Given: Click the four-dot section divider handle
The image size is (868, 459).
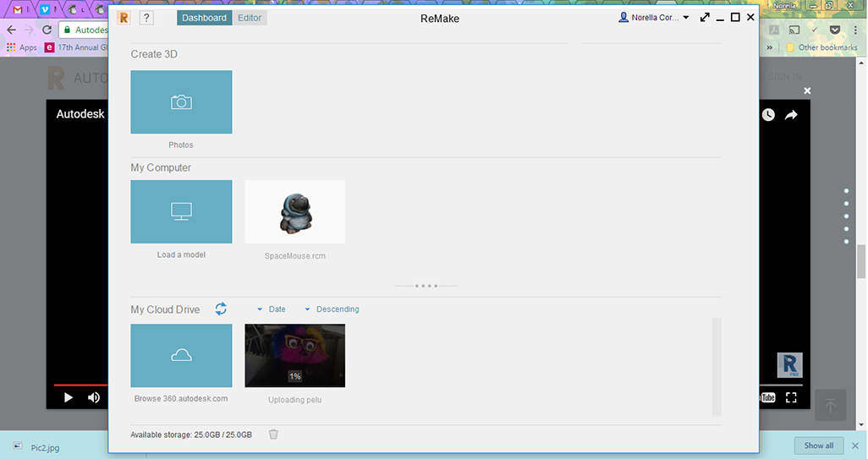Looking at the screenshot, I should pos(426,286).
